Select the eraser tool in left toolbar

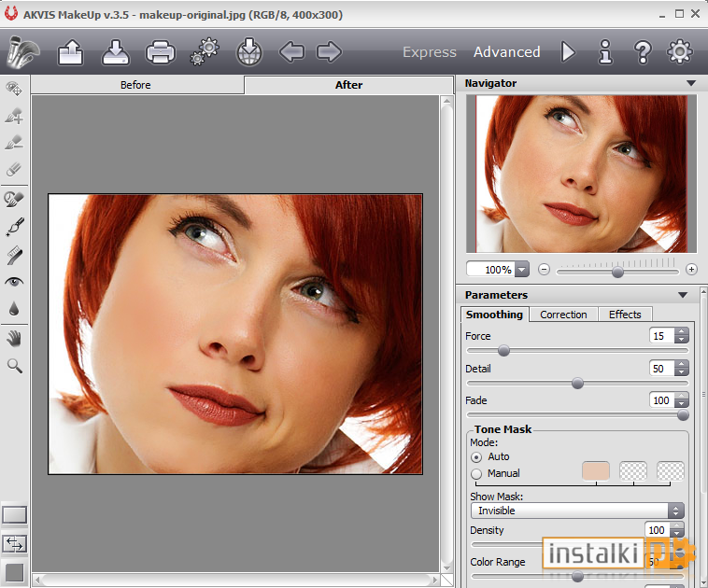point(14,170)
